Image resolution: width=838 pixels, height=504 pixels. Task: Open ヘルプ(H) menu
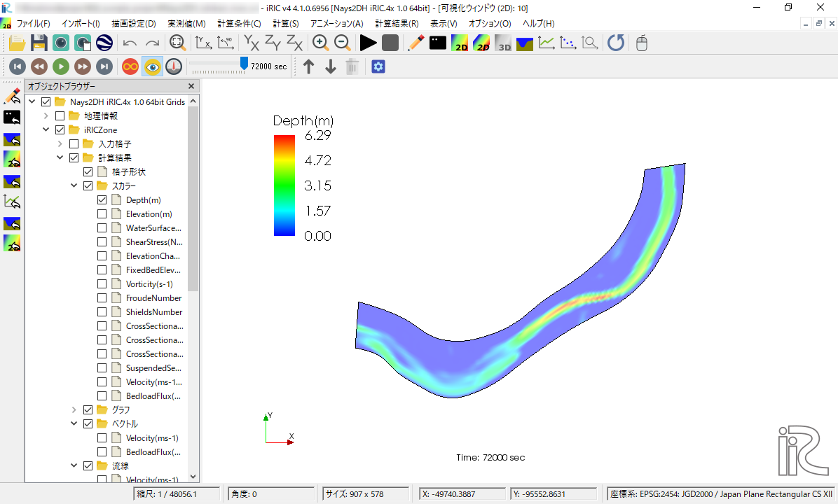coord(539,24)
